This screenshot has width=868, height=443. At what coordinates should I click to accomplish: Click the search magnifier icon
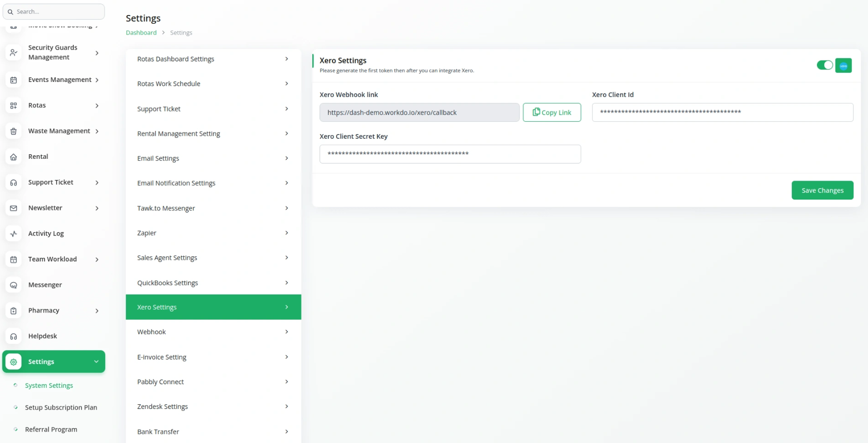[x=10, y=12]
